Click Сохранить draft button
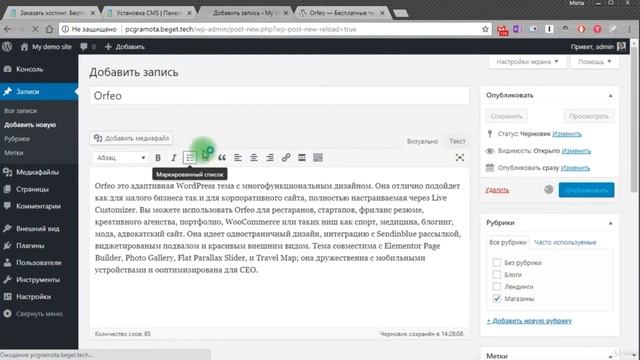The width and height of the screenshot is (640, 360). point(506,116)
